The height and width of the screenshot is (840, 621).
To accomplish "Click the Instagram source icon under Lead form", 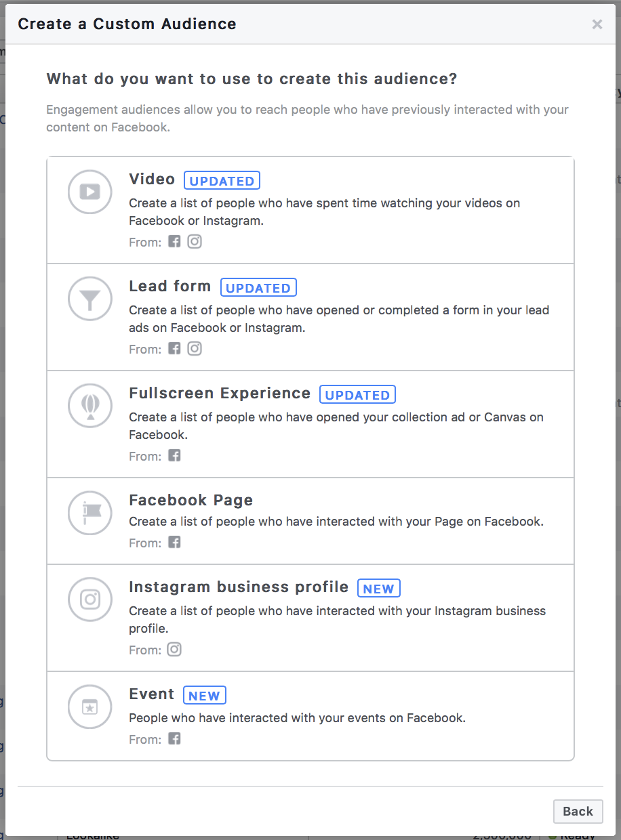I will pyautogui.click(x=195, y=348).
